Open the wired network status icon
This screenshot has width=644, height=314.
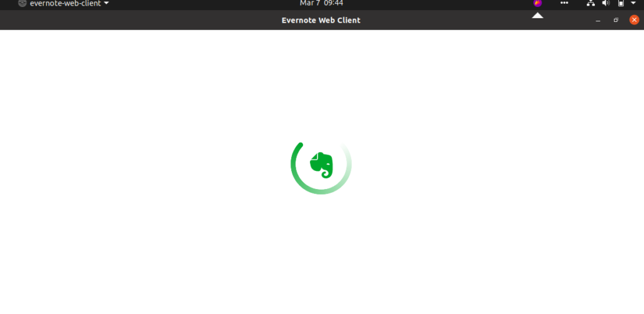point(591,3)
